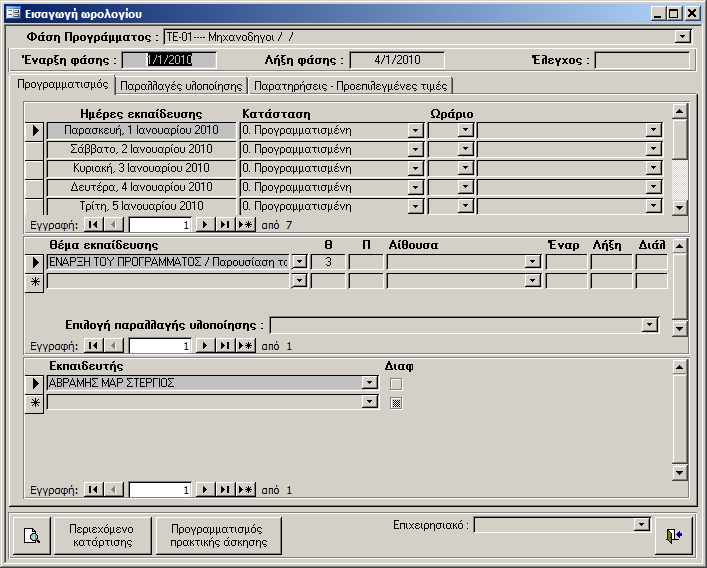Viewport: 707px width, 568px height.
Task: Click the form's title bar system icon
Action: pyautogui.click(x=12, y=14)
